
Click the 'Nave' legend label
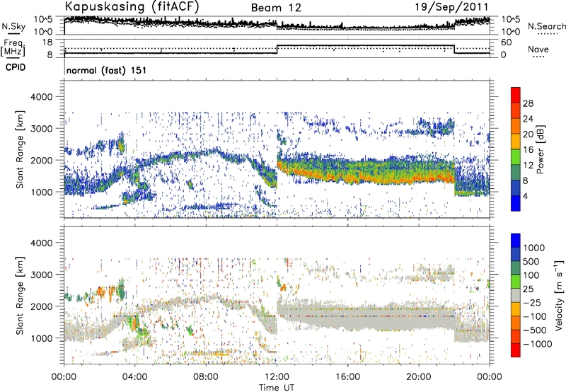[538, 49]
